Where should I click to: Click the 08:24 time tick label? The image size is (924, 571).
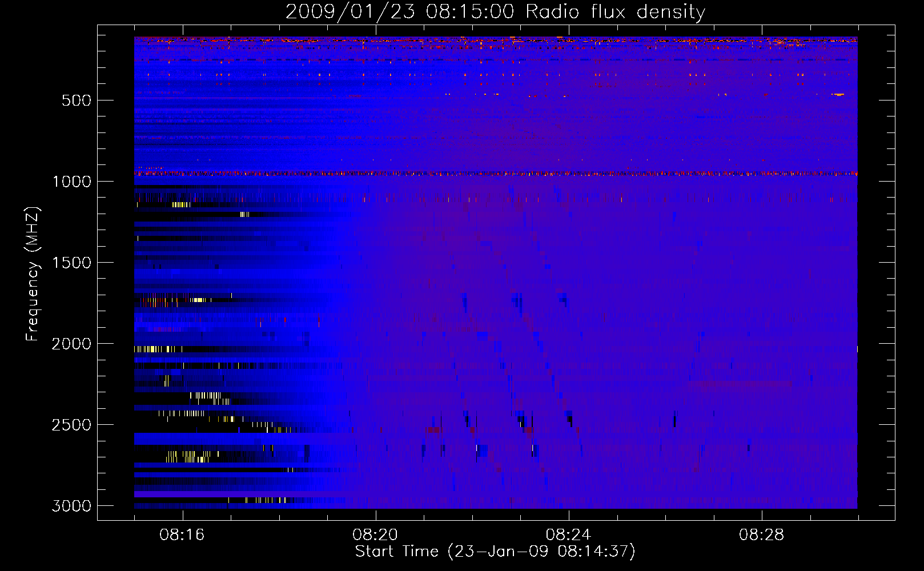click(568, 535)
